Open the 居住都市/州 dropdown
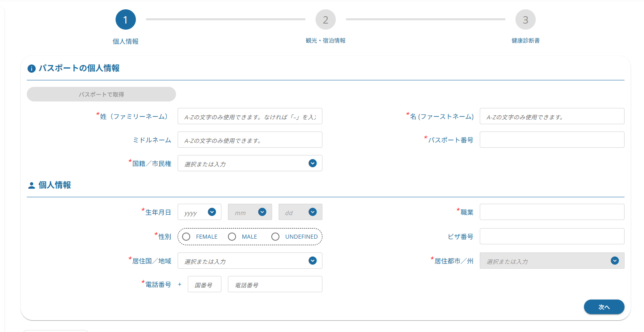 [x=552, y=261]
